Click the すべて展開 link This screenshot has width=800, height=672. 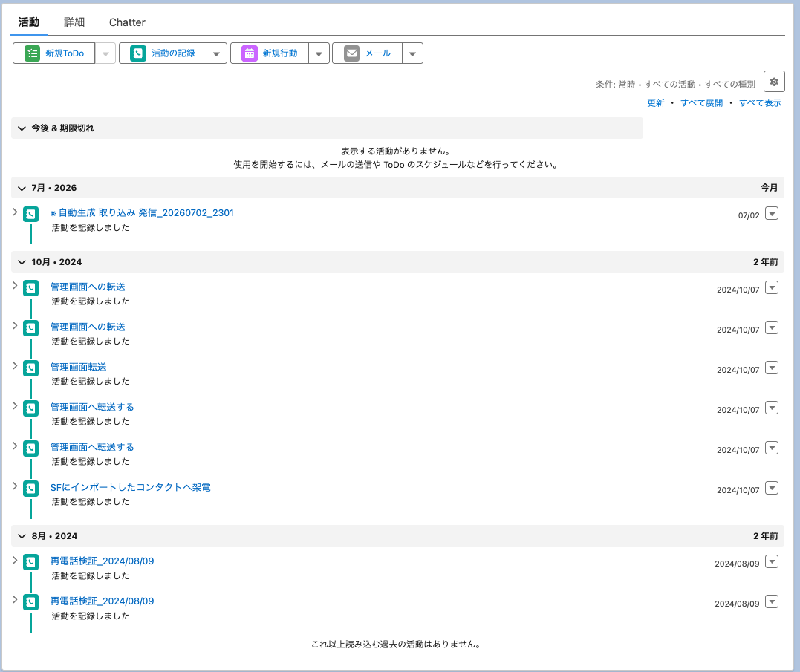(701, 103)
